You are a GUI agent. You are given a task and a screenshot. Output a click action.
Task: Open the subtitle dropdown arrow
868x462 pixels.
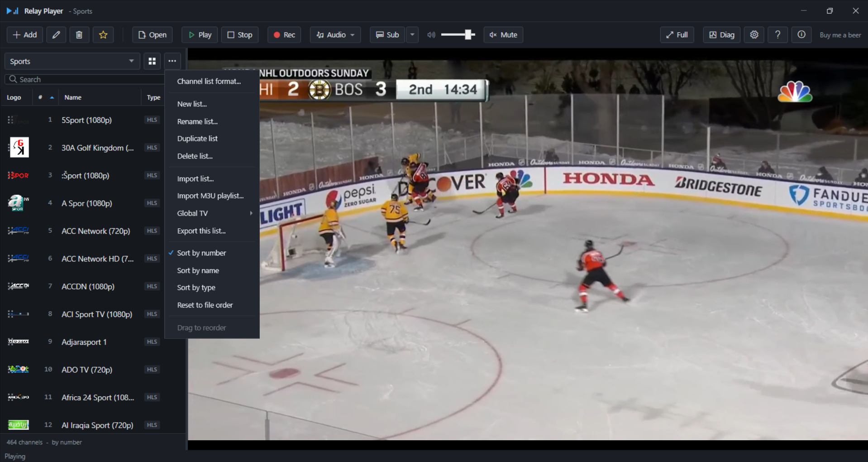coord(412,35)
